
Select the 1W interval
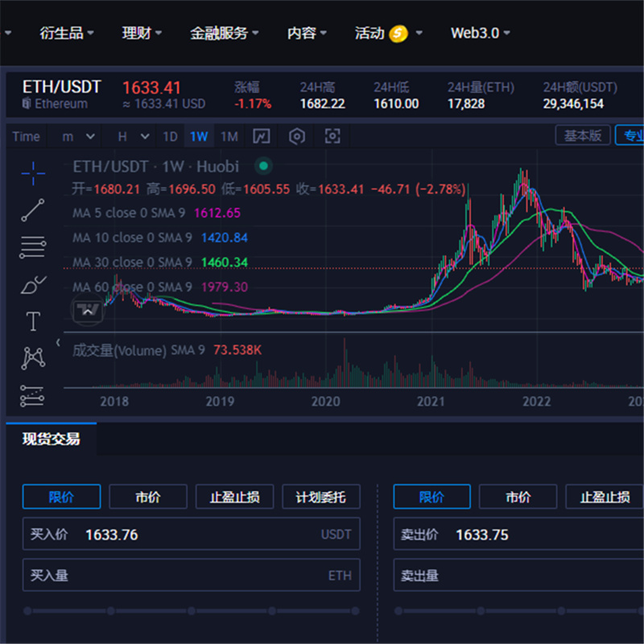tap(199, 136)
